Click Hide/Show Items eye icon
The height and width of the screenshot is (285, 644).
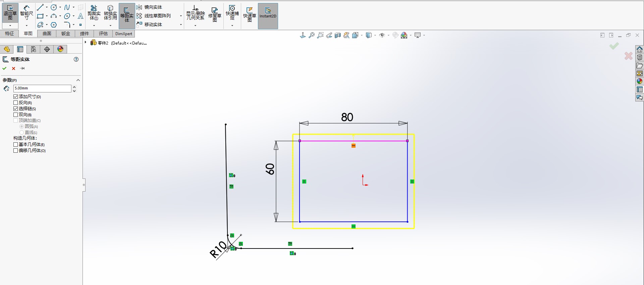[382, 35]
